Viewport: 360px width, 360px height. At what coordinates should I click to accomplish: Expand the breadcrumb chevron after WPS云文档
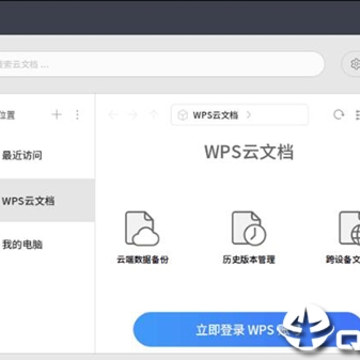point(248,115)
